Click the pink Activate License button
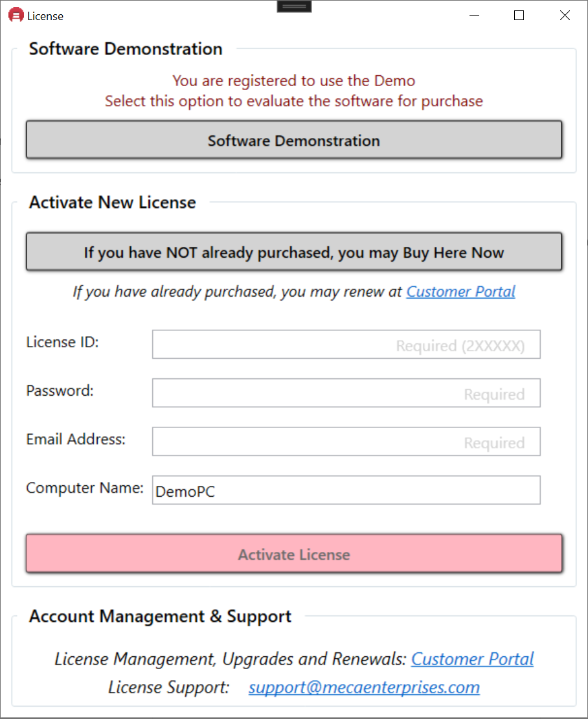Viewport: 588px width, 719px height. pyautogui.click(x=294, y=553)
